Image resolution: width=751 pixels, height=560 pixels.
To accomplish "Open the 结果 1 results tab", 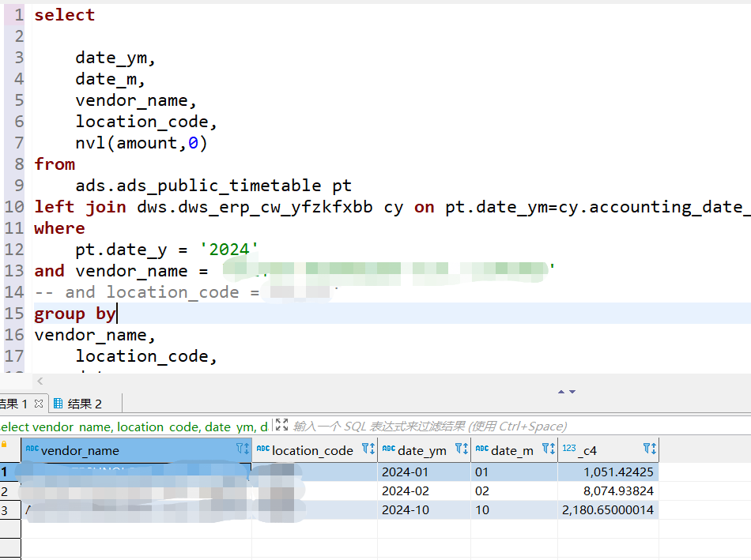I will point(13,404).
